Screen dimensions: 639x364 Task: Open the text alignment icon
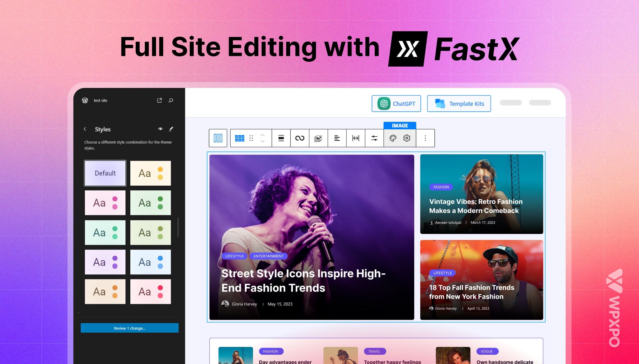[x=337, y=138]
